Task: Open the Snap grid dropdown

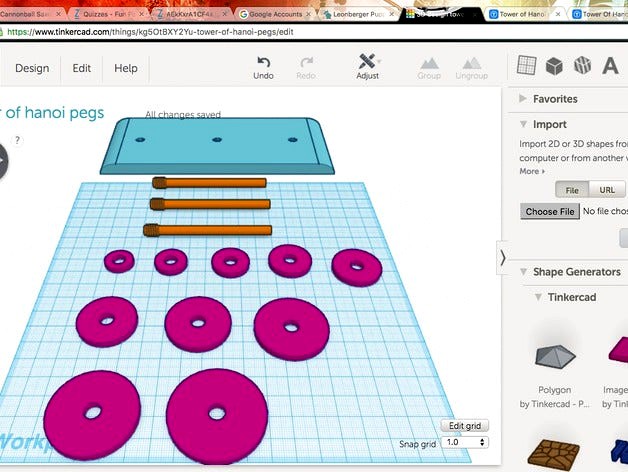Action: click(x=466, y=442)
